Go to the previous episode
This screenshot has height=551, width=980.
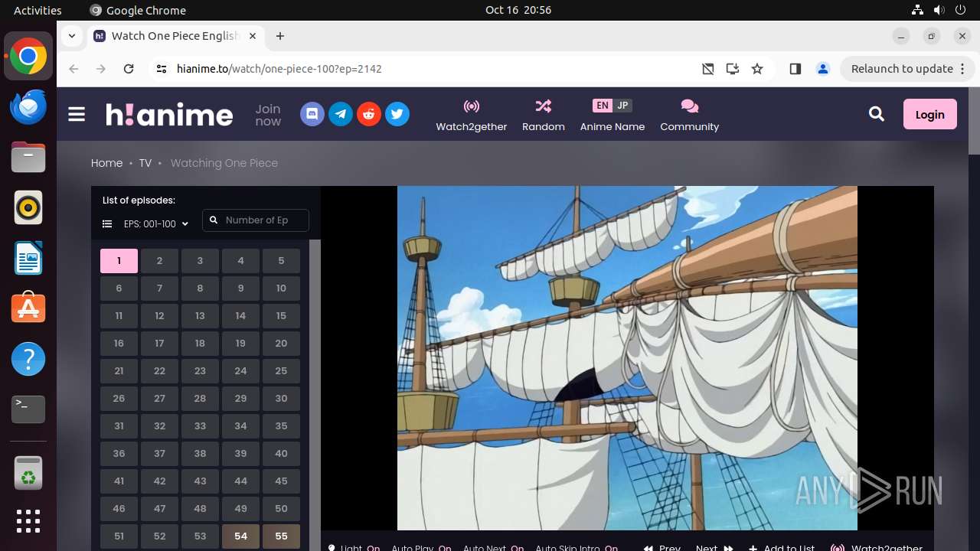(662, 548)
